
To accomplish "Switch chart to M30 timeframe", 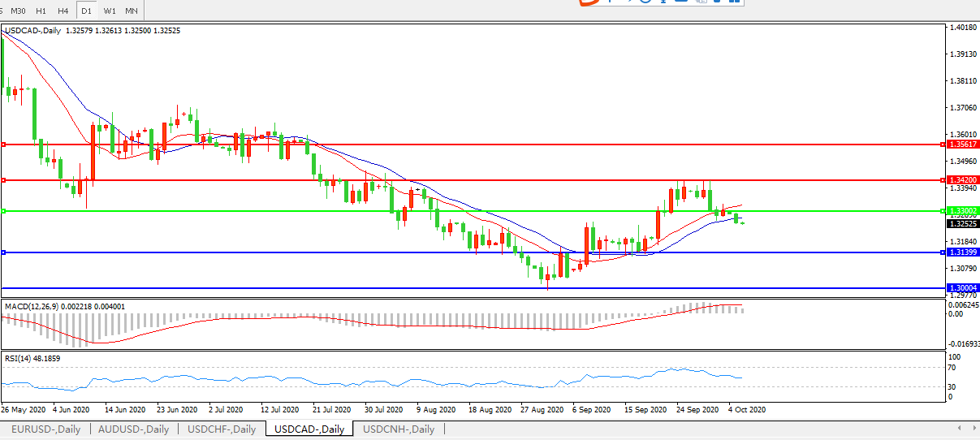I will [x=18, y=11].
